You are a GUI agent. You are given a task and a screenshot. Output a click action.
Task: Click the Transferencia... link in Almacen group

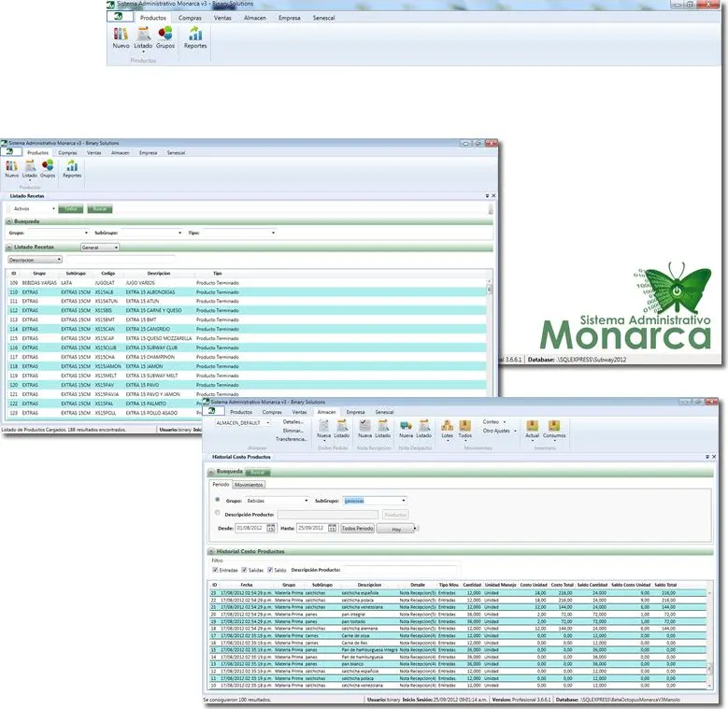pos(292,439)
